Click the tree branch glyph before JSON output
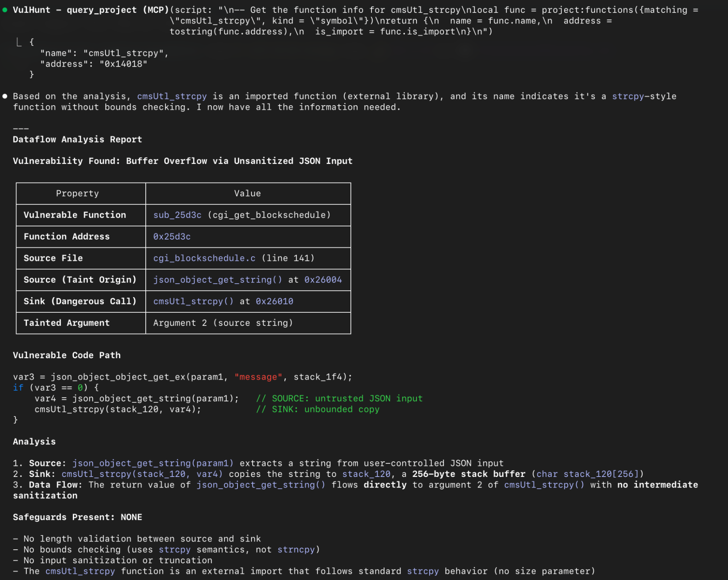Image resolution: width=728 pixels, height=580 pixels. click(19, 42)
